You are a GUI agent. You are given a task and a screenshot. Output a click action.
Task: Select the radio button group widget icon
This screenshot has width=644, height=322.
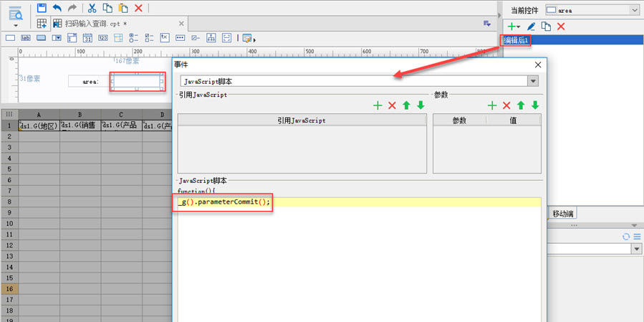coord(134,38)
